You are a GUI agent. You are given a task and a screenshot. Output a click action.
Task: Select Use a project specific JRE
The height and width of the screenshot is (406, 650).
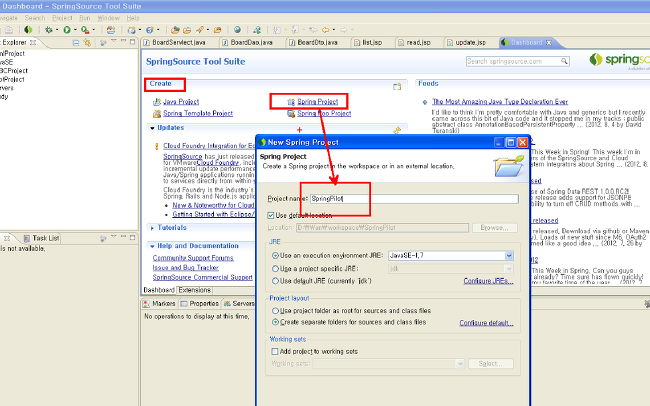click(x=275, y=269)
